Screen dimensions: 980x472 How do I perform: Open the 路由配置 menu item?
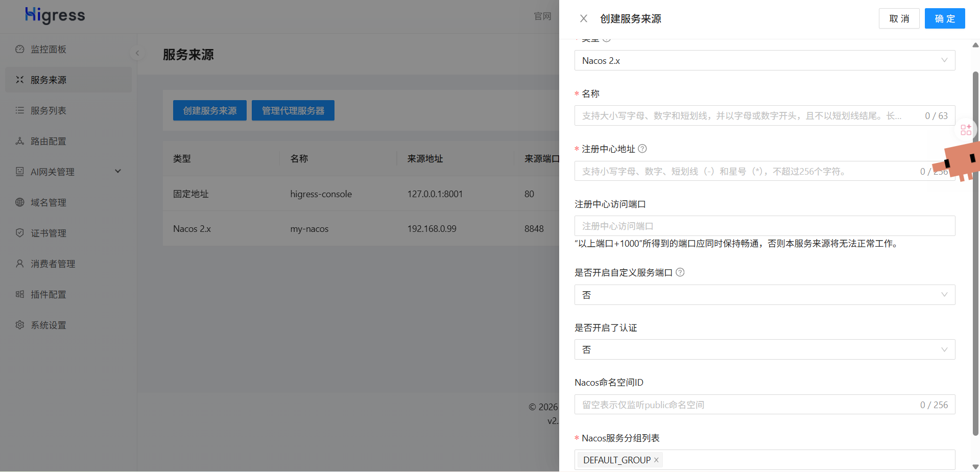point(68,141)
